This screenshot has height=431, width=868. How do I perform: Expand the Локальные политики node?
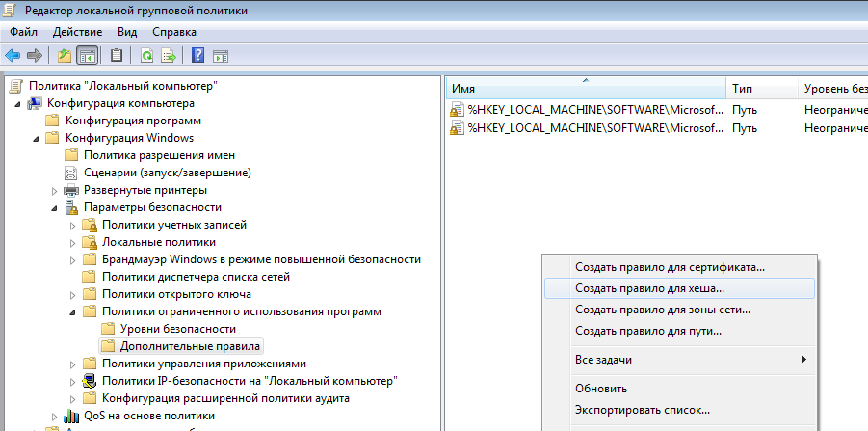(x=73, y=242)
